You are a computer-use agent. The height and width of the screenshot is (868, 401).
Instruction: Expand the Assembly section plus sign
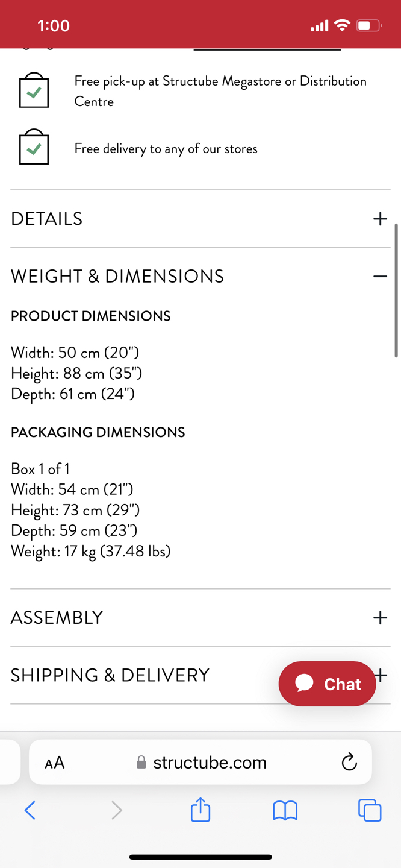pyautogui.click(x=380, y=617)
